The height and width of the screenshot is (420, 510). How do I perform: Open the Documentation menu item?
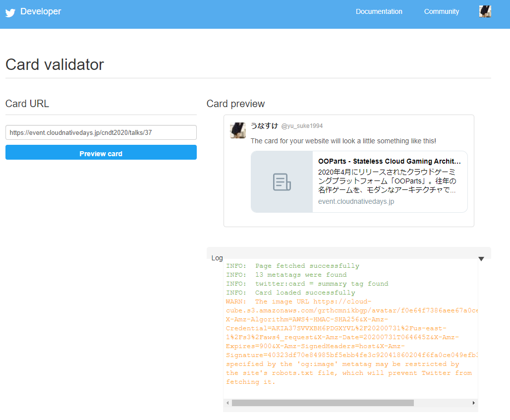[379, 11]
